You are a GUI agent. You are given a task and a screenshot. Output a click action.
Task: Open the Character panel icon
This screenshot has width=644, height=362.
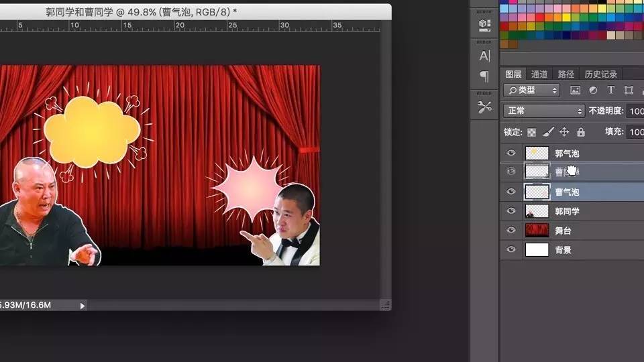484,56
